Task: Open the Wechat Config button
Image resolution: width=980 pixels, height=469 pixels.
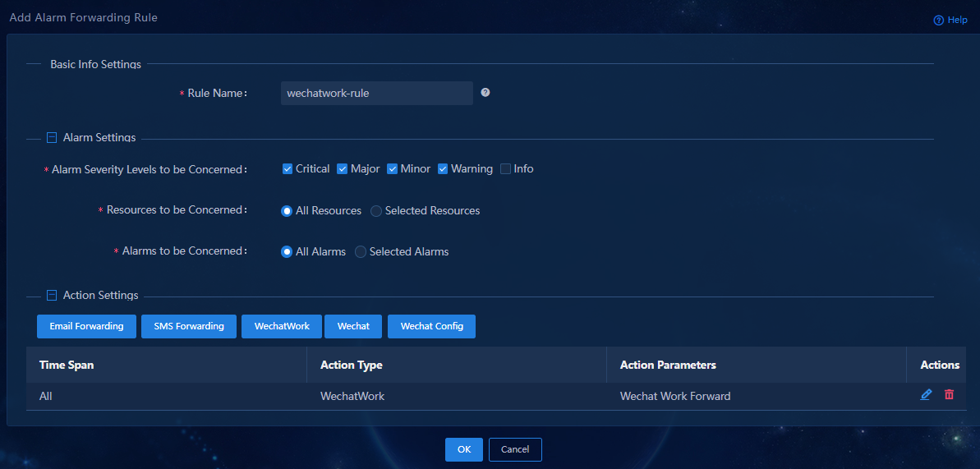Action: (432, 326)
